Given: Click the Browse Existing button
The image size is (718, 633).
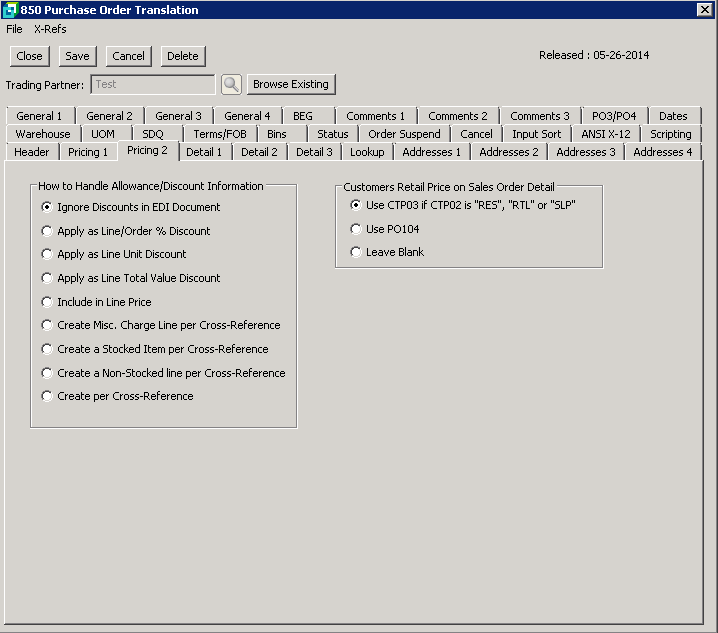Looking at the screenshot, I should point(290,84).
